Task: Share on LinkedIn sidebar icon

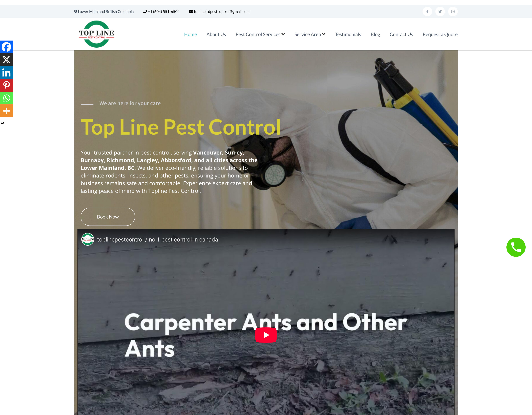Action: [6, 72]
